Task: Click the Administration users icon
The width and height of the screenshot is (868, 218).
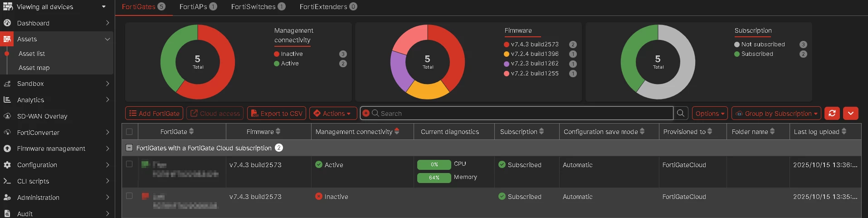Action: click(7, 198)
